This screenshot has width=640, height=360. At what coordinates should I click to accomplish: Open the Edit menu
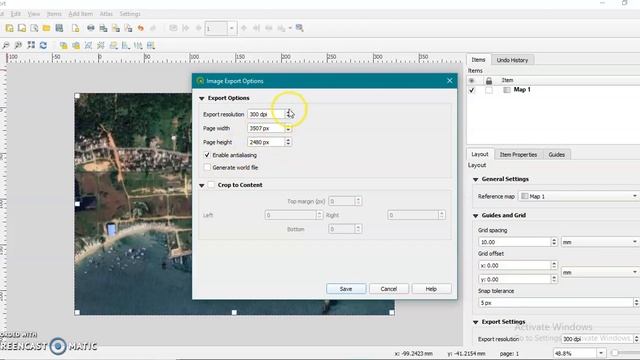click(x=16, y=14)
